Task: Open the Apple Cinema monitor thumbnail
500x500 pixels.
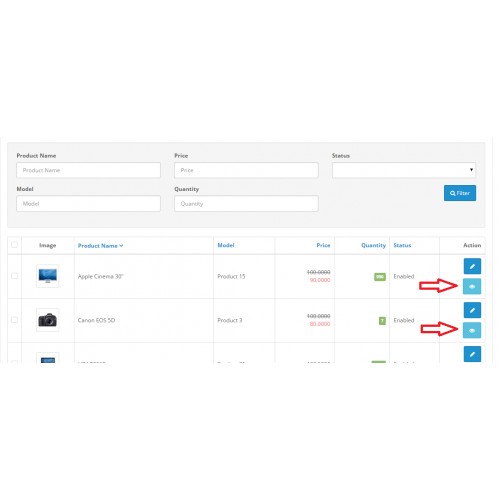Action: [x=48, y=276]
